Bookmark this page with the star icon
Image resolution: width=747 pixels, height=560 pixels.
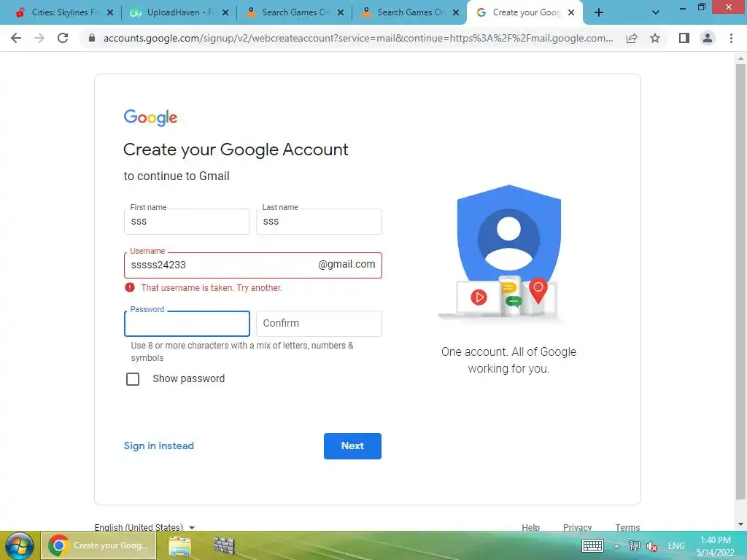pyautogui.click(x=655, y=38)
